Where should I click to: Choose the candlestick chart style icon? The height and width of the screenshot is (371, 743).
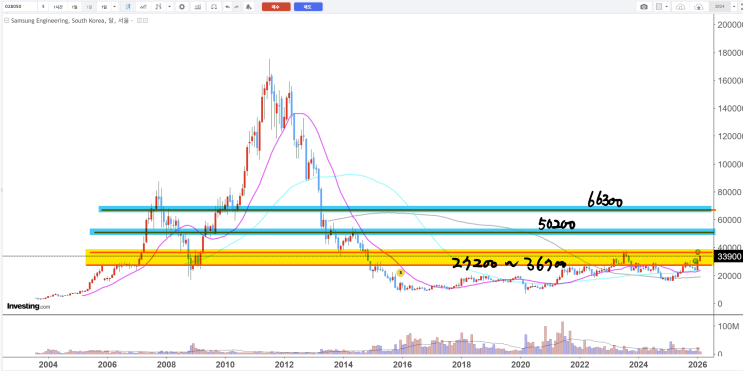click(x=128, y=7)
